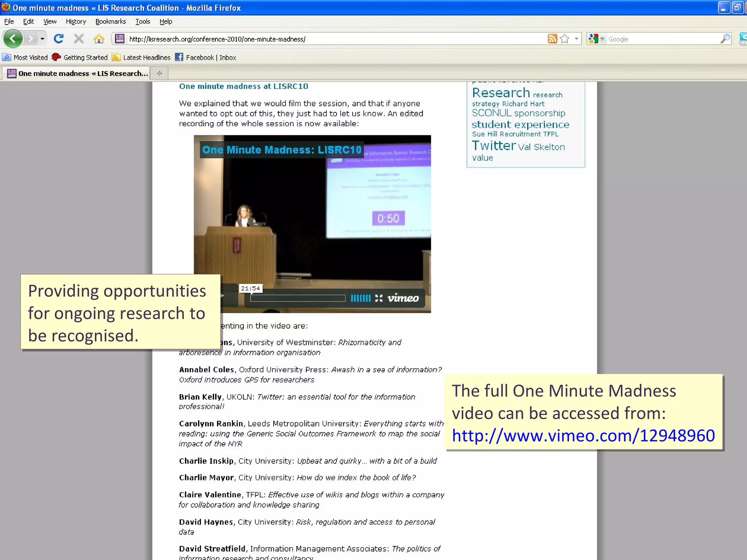Bookmark this page with the star icon
Screen dimensions: 747x560
(565, 39)
